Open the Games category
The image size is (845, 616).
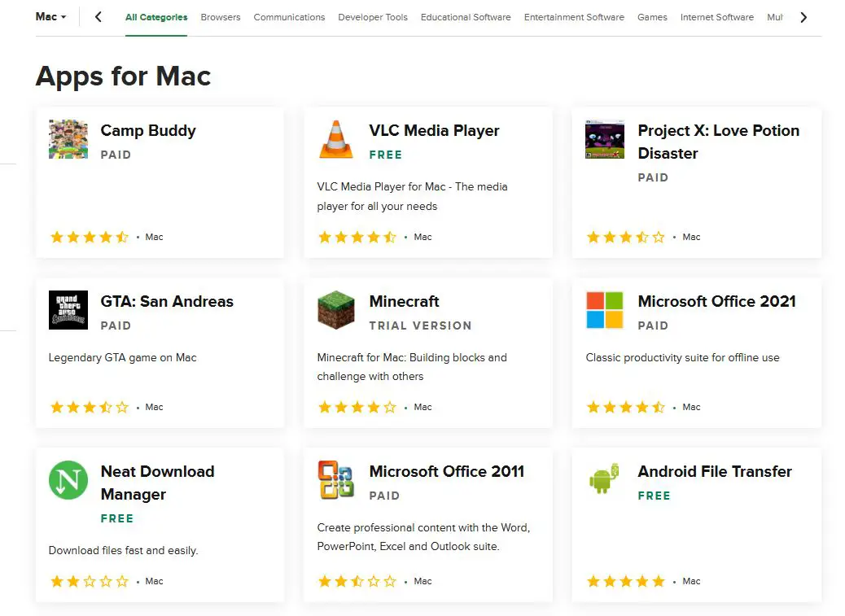pos(652,17)
